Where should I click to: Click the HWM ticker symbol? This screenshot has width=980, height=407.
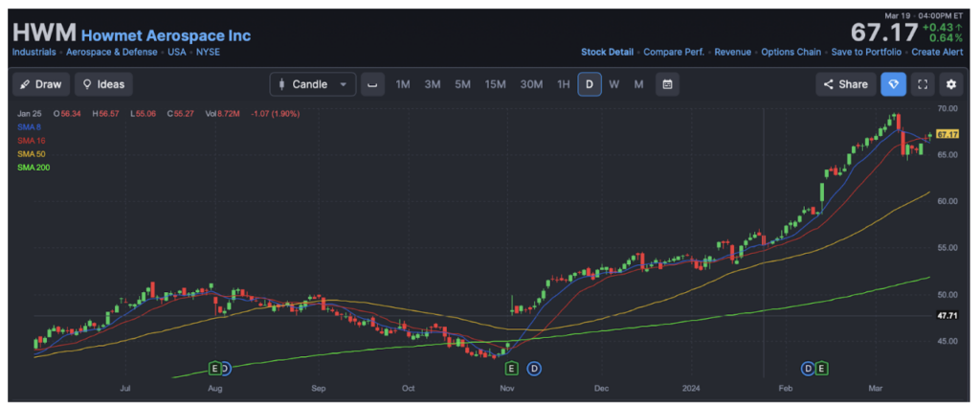[x=44, y=33]
